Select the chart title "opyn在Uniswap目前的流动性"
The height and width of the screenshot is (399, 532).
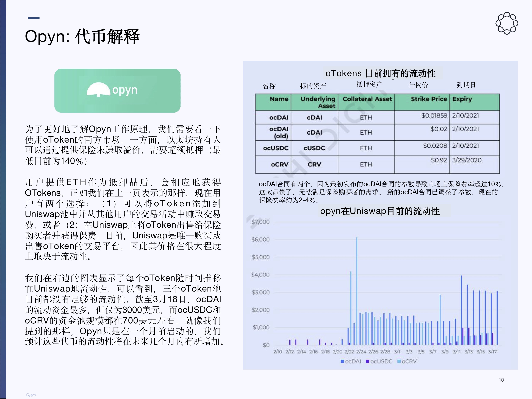point(380,211)
